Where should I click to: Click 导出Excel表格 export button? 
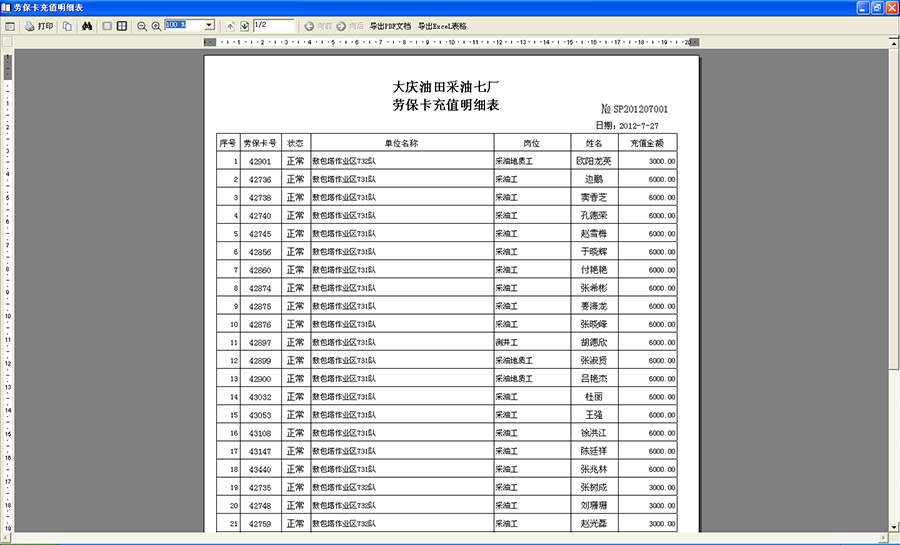442,26
